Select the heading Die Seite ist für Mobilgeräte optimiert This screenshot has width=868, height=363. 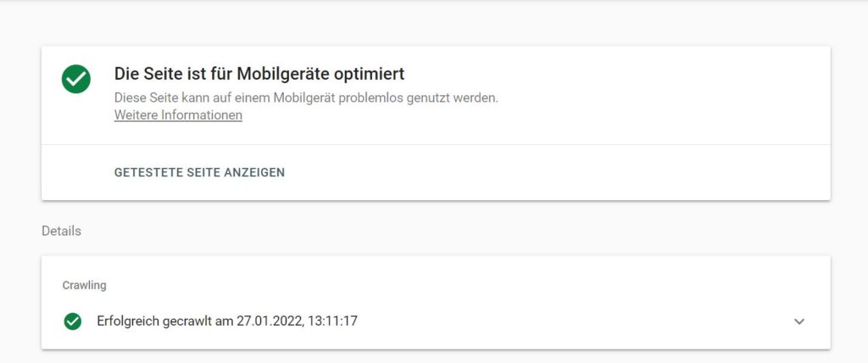[x=259, y=73]
